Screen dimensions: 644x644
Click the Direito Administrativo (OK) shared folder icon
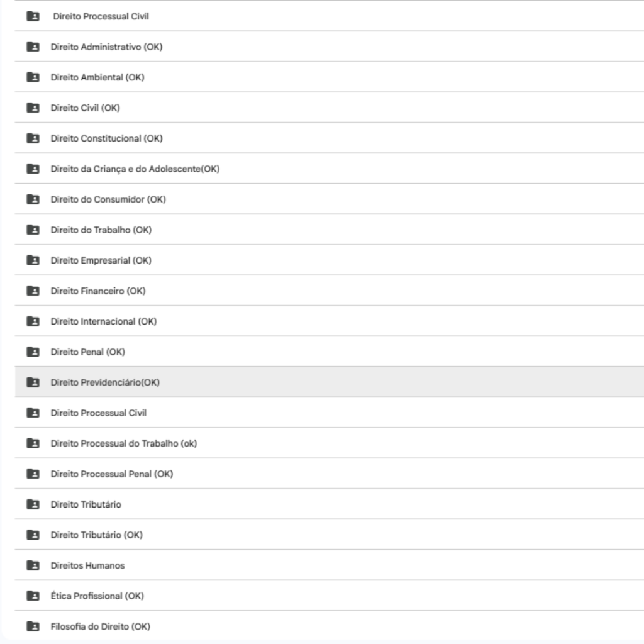click(x=33, y=47)
